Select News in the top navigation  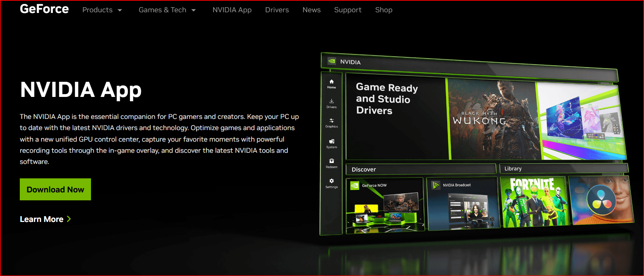tap(312, 10)
